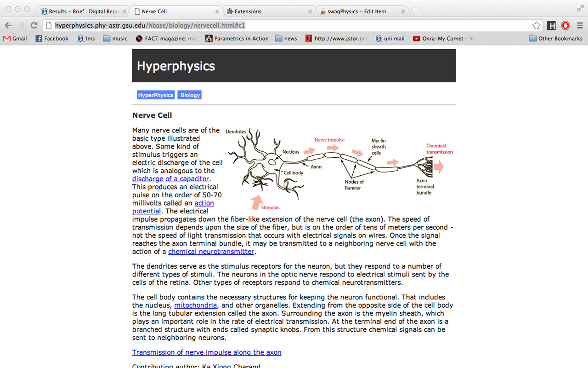This screenshot has height=368, width=588.
Task: Click the Hyperphysics header title
Action: point(176,66)
